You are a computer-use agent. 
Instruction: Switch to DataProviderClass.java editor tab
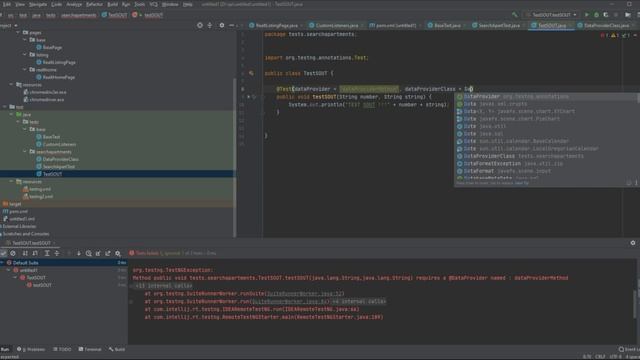[606, 25]
